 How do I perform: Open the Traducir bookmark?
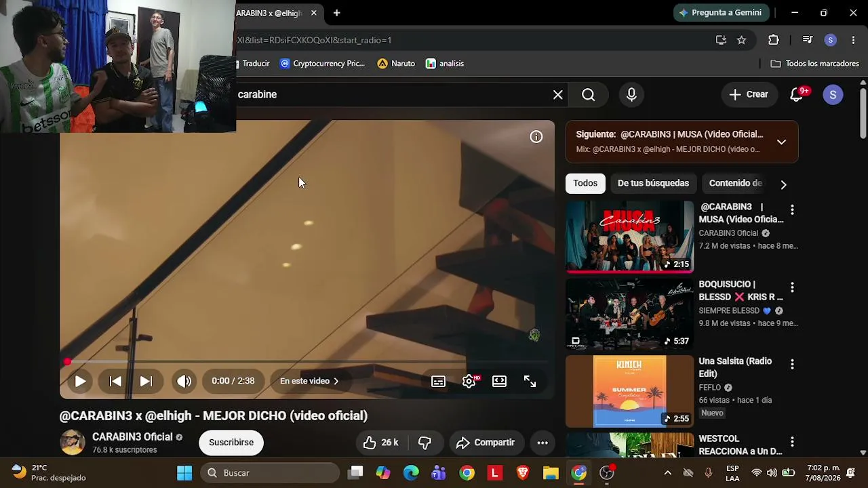[253, 64]
